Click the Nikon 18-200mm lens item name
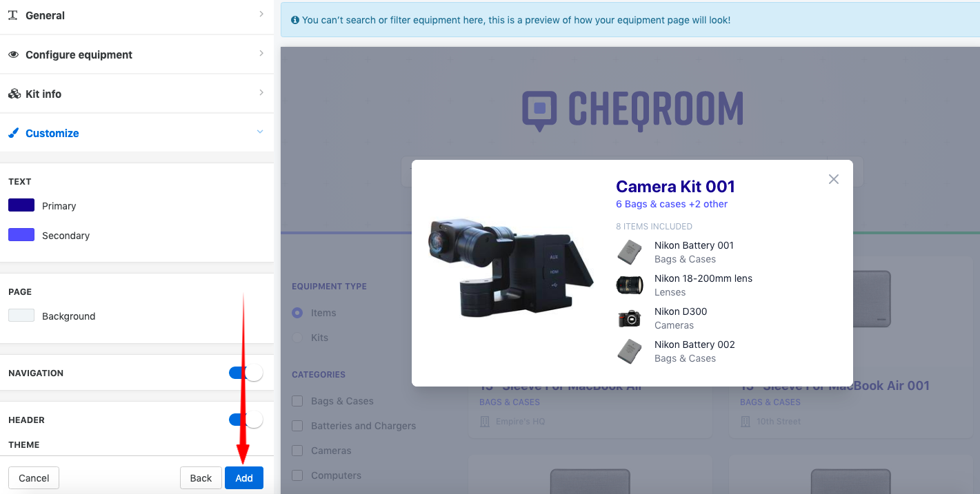The height and width of the screenshot is (494, 980). tap(703, 278)
